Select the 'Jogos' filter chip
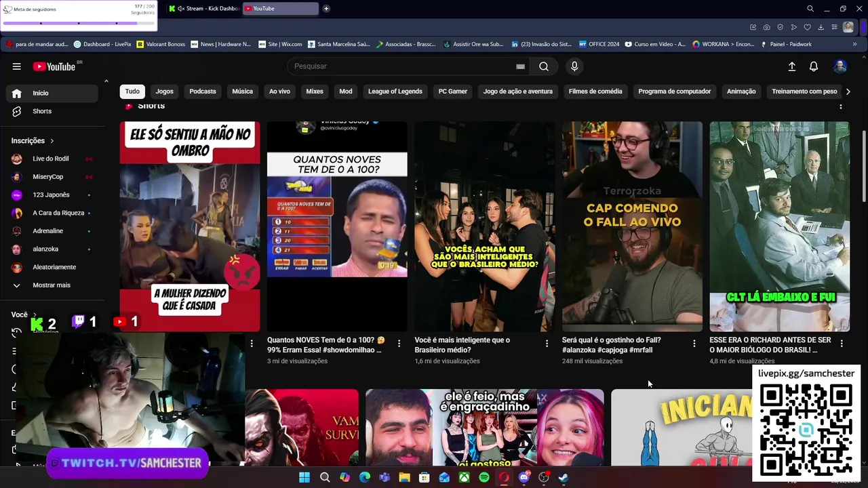 pyautogui.click(x=165, y=91)
